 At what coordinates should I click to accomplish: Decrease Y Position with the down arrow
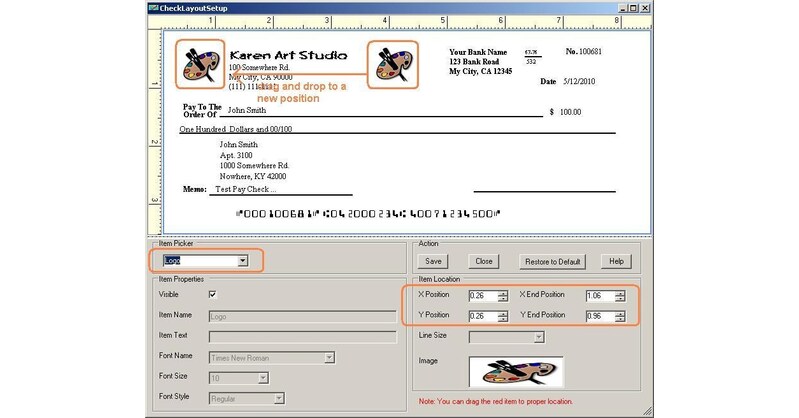[501, 319]
